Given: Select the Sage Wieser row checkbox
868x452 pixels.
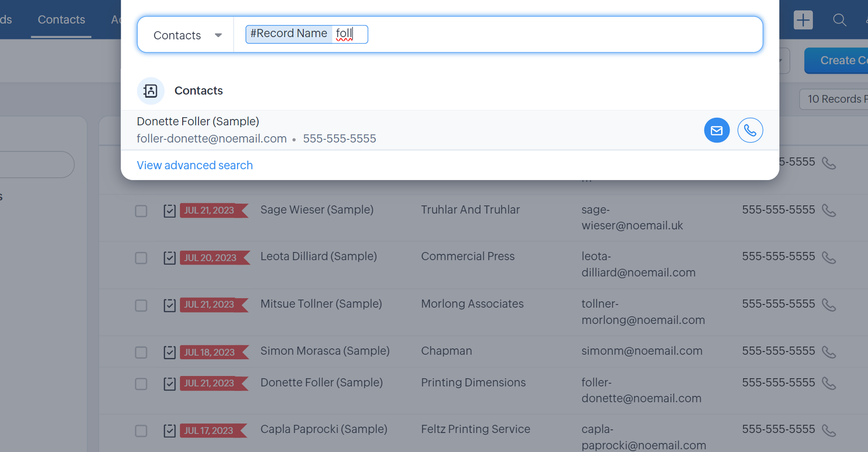Looking at the screenshot, I should (x=141, y=211).
